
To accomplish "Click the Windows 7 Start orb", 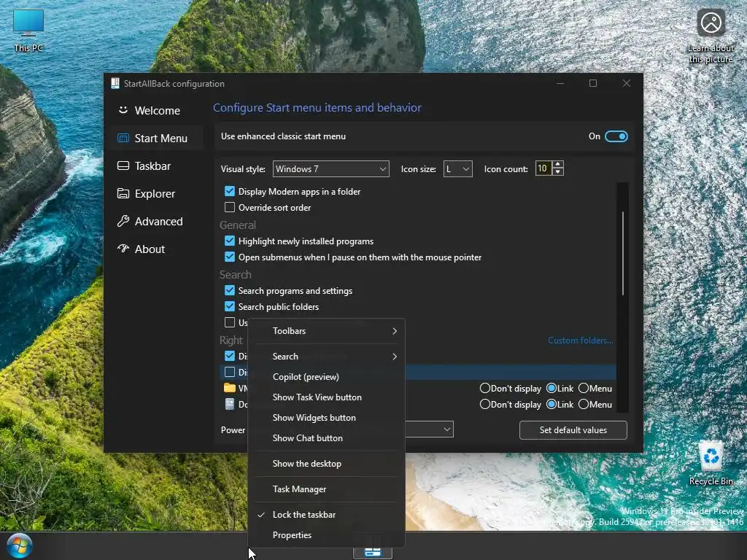I will tap(20, 545).
